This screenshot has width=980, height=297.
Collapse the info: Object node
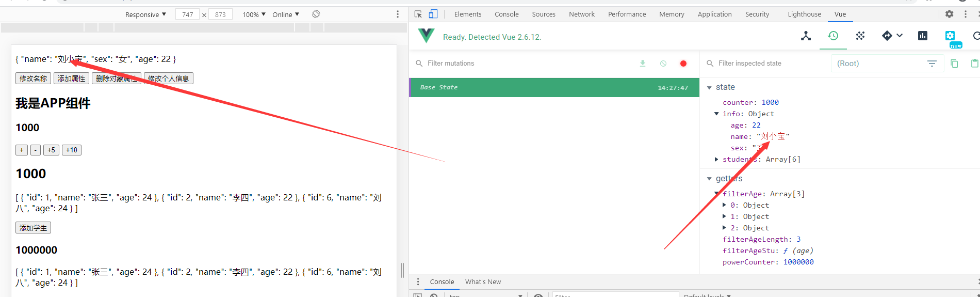pyautogui.click(x=716, y=114)
